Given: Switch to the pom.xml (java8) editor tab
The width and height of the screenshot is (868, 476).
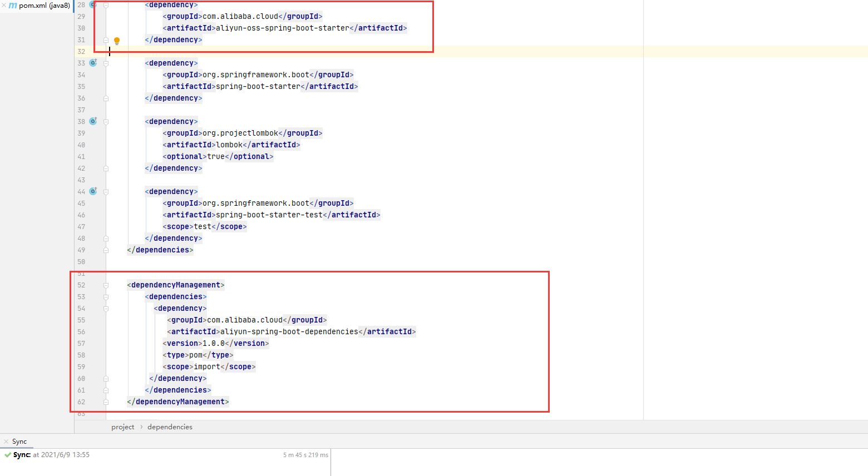Looking at the screenshot, I should (x=42, y=5).
